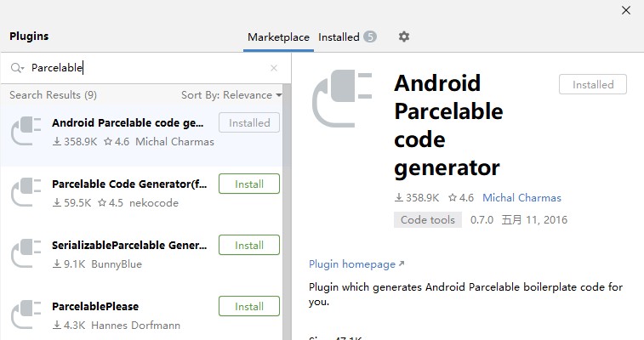The image size is (644, 340).
Task: Open plugin settings gear icon
Action: (404, 37)
